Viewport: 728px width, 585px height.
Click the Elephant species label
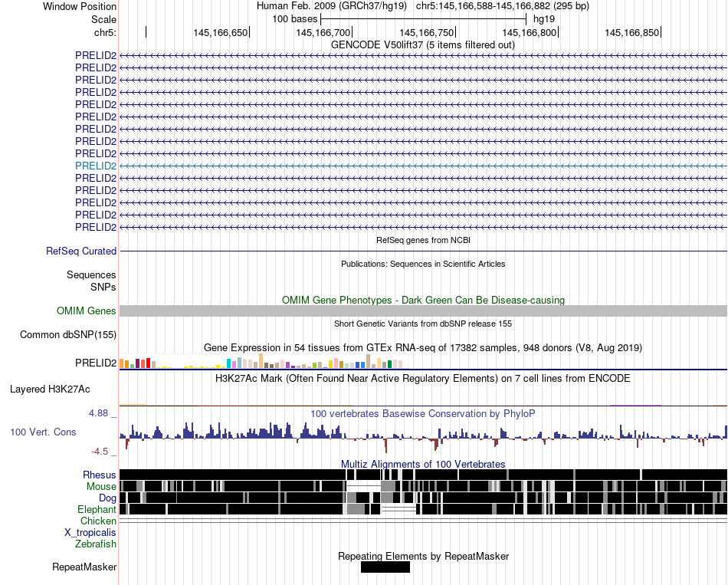[97, 509]
